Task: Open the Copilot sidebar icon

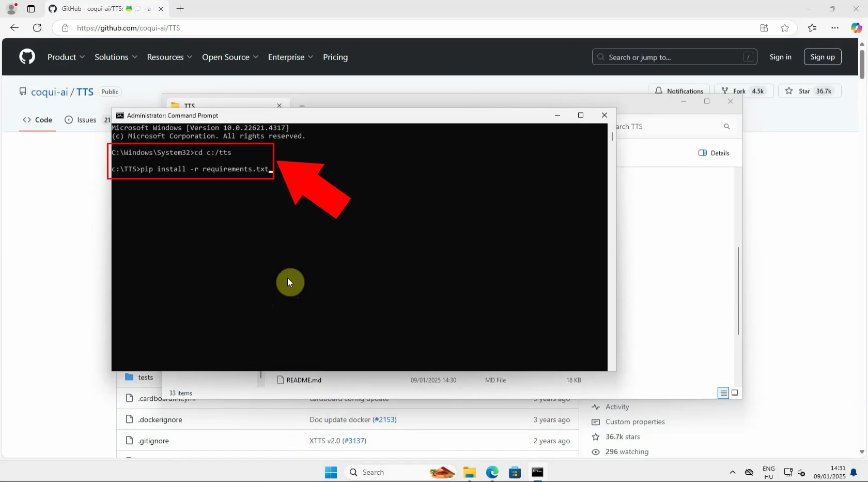Action: [x=856, y=28]
